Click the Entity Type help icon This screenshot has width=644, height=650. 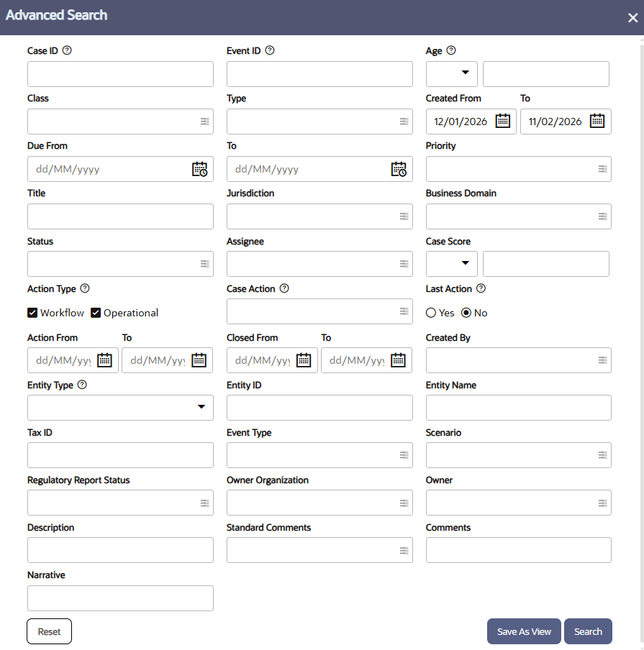[82, 385]
